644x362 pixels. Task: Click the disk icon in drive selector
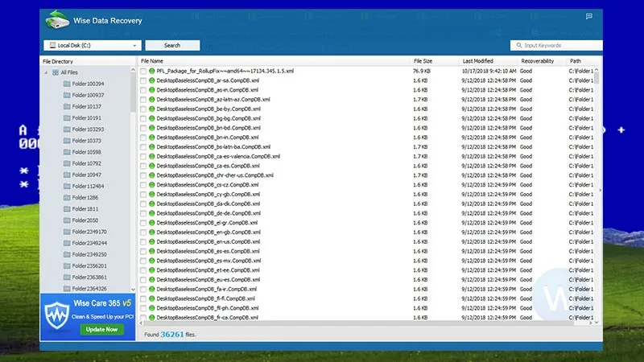pos(52,45)
